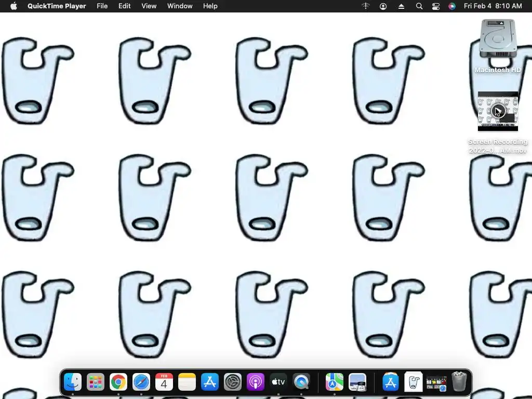The height and width of the screenshot is (399, 532).
Task: Open Applications stack beside the Trash section
Action: (x=391, y=382)
